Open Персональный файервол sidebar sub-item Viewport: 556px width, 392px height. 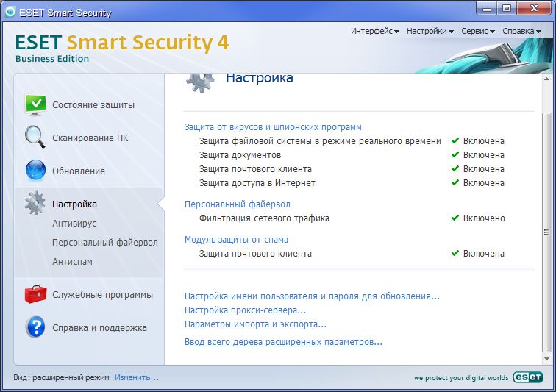[105, 243]
